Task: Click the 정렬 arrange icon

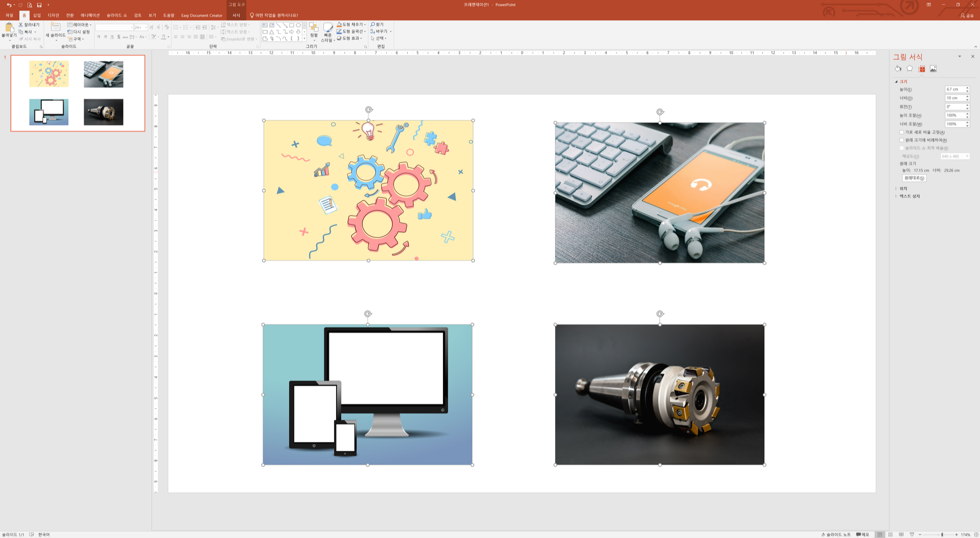Action: tap(314, 27)
